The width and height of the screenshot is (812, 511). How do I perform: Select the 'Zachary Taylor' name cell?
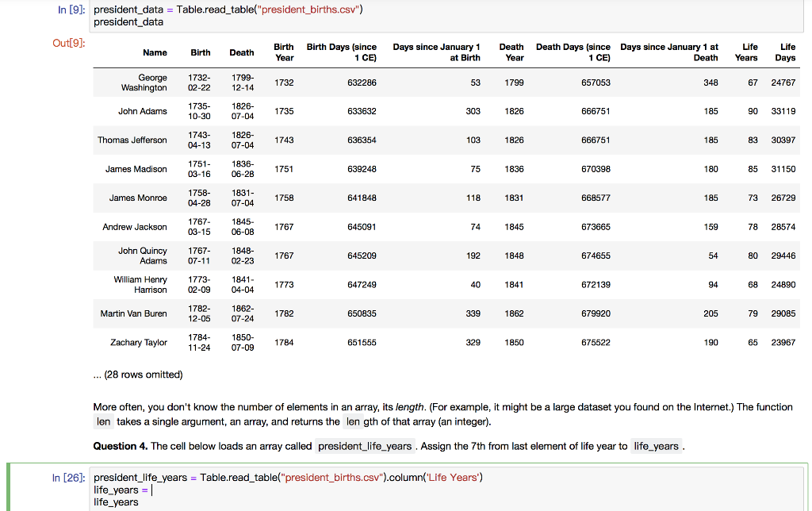(139, 343)
